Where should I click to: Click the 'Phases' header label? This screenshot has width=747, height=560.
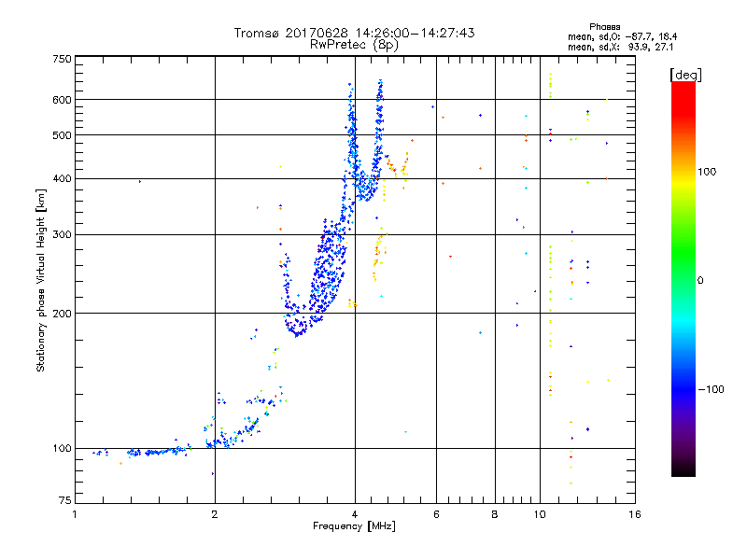click(604, 27)
